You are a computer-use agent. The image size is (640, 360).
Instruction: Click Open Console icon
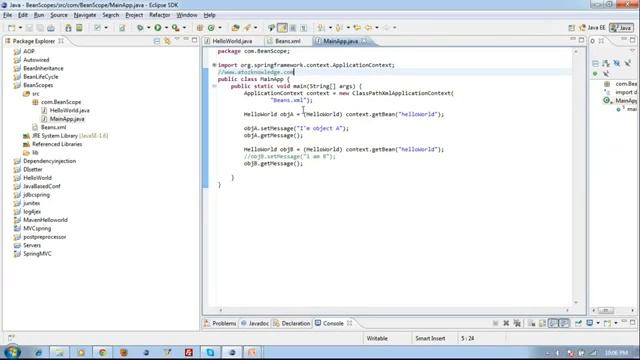coord(607,323)
